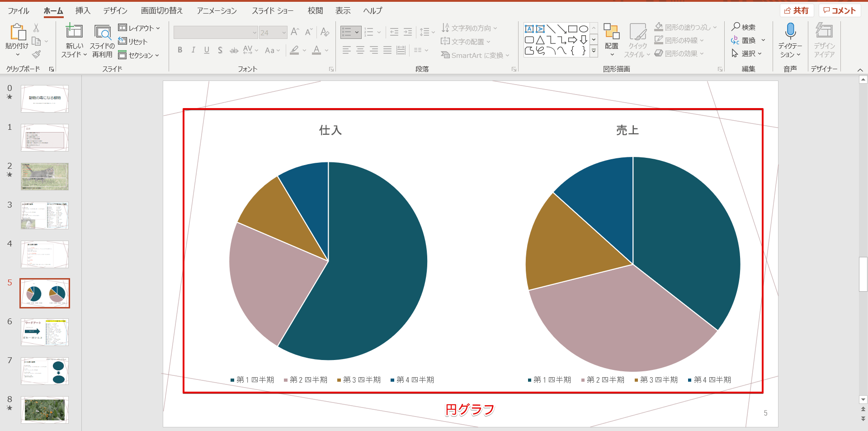Screen dimensions: 868x431
Task: Open the コメント button
Action: coord(840,10)
